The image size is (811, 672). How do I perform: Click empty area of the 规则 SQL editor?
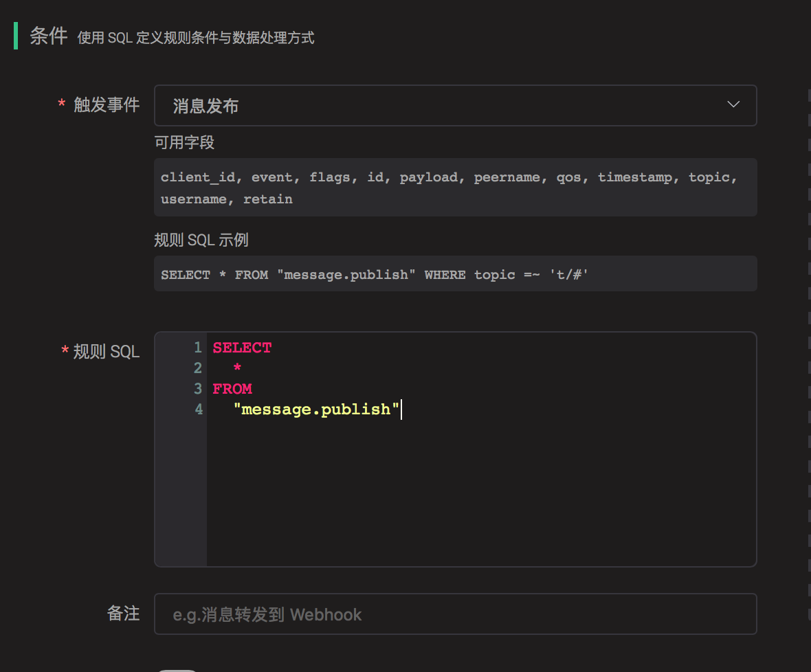pos(481,495)
